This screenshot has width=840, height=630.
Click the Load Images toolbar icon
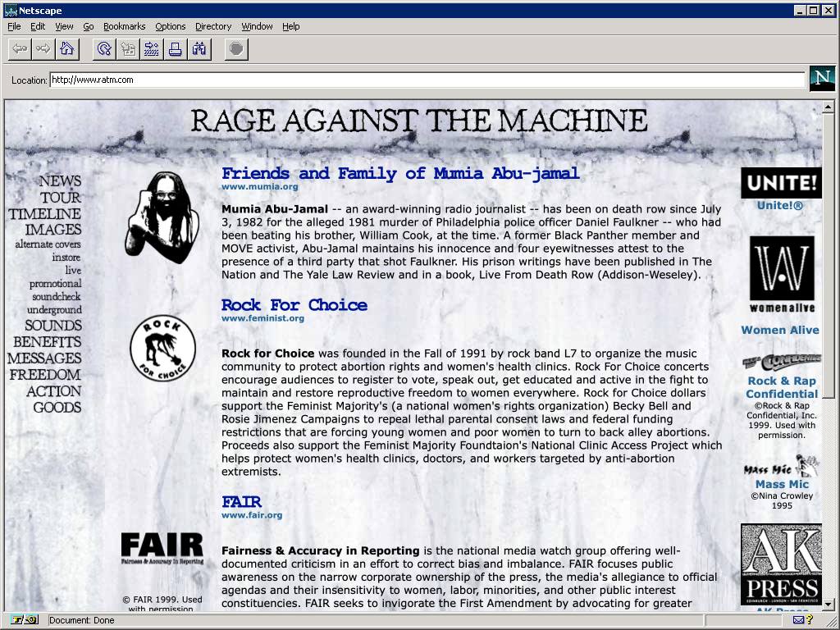pyautogui.click(x=127, y=48)
